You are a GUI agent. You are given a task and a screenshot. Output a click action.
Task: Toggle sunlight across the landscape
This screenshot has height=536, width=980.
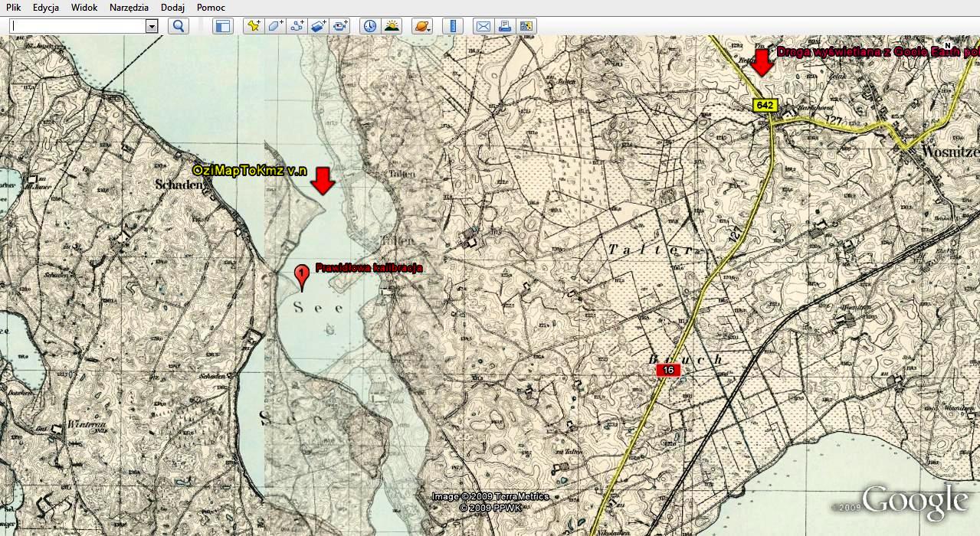(392, 26)
